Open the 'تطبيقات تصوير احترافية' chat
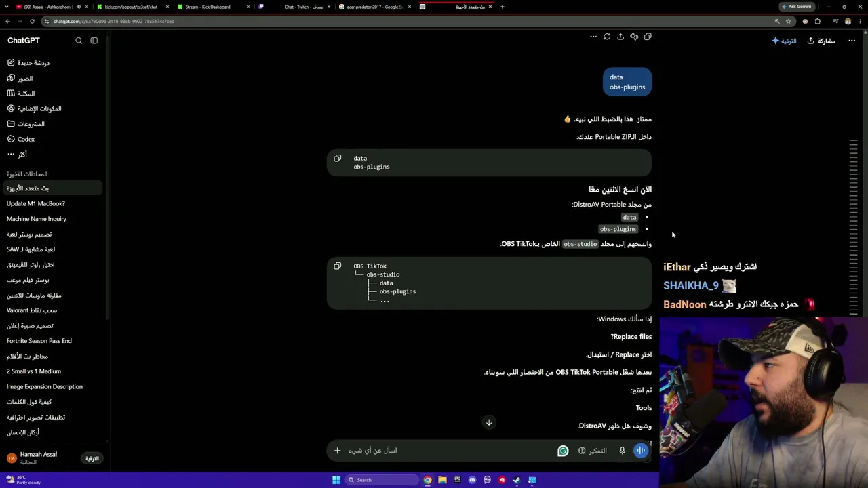The height and width of the screenshot is (488, 868). point(53,417)
